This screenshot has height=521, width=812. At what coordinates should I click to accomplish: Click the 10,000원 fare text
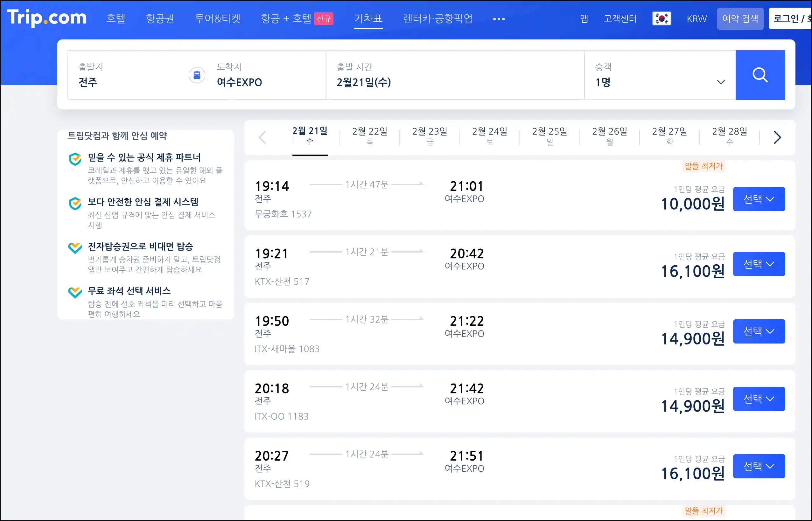(x=693, y=204)
